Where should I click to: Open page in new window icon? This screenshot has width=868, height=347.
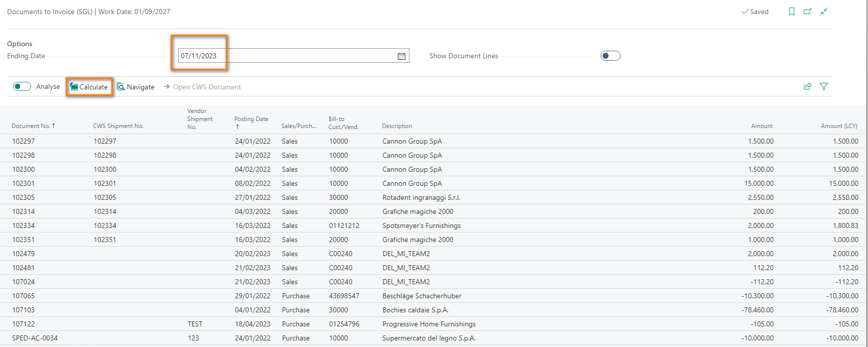tap(807, 12)
